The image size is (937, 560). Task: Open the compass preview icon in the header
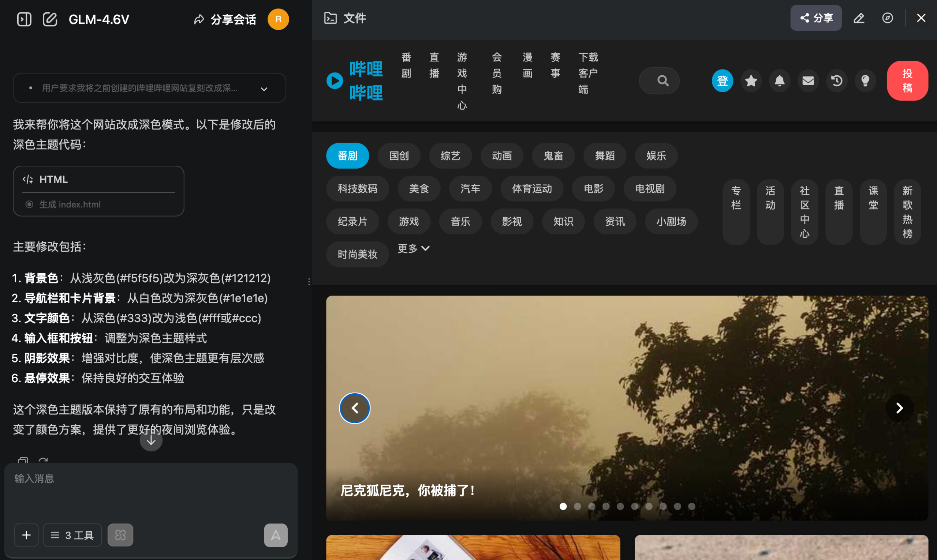pyautogui.click(x=888, y=18)
